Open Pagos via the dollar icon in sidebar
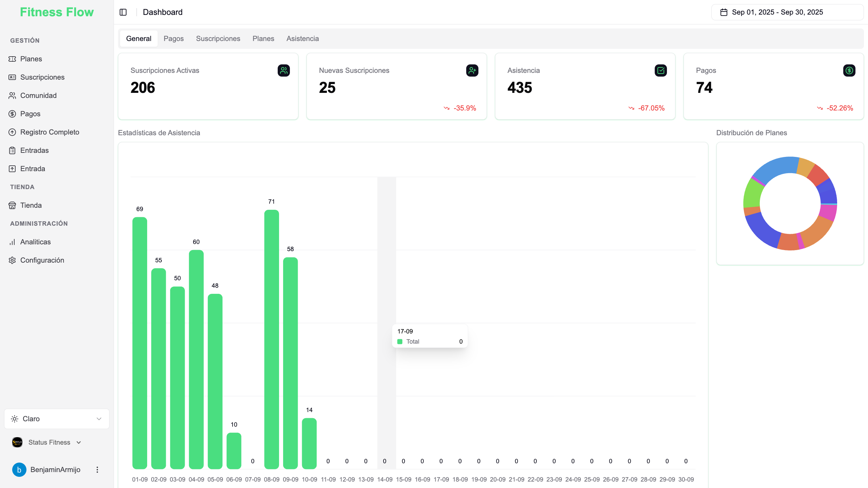Image resolution: width=868 pixels, height=488 pixels. click(12, 114)
